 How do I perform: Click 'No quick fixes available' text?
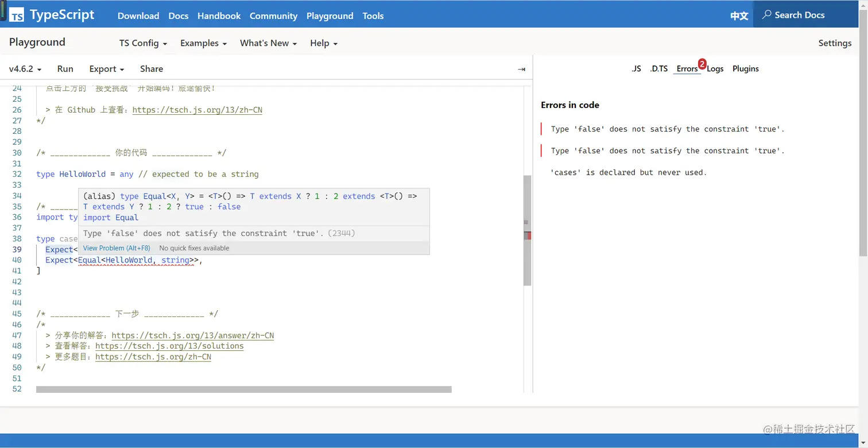(x=194, y=248)
